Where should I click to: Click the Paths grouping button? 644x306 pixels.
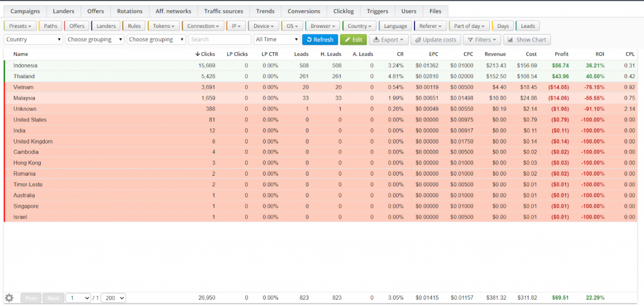pyautogui.click(x=50, y=26)
